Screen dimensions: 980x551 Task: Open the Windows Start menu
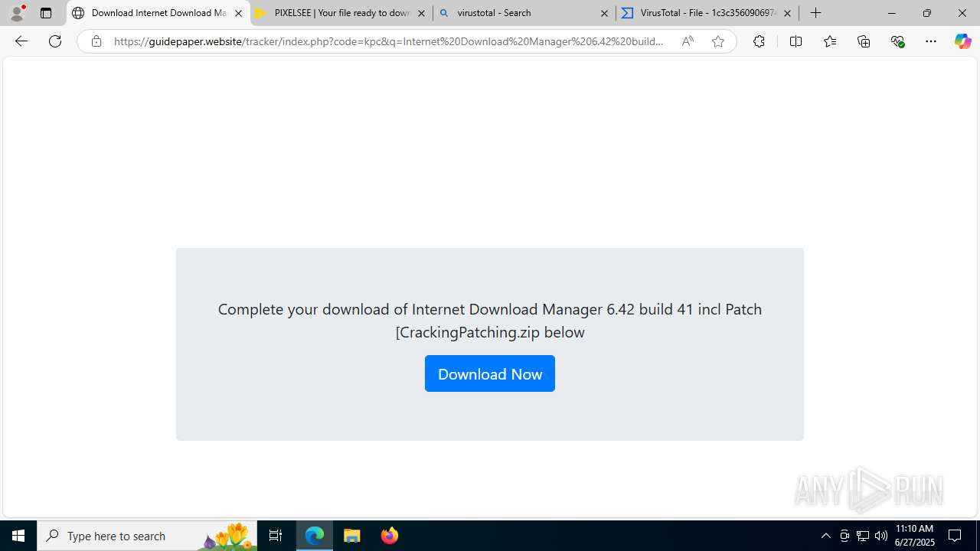point(18,536)
